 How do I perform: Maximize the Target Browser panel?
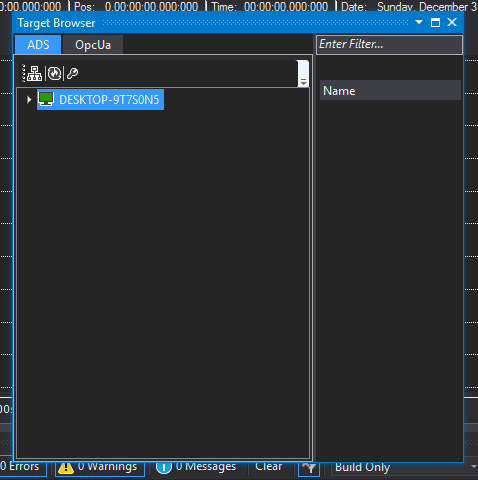coord(435,22)
